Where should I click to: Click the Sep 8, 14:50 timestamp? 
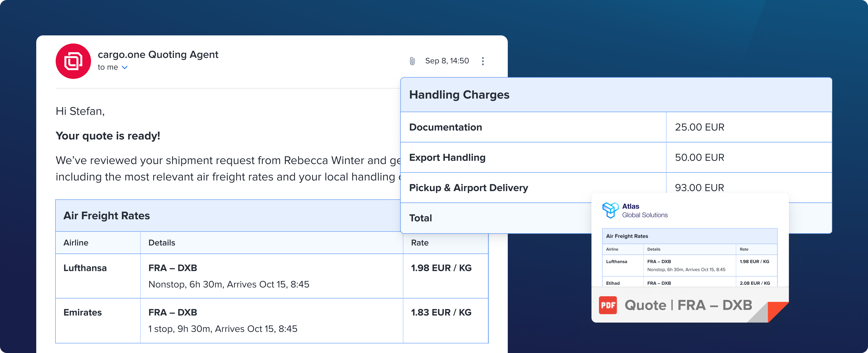(x=447, y=61)
